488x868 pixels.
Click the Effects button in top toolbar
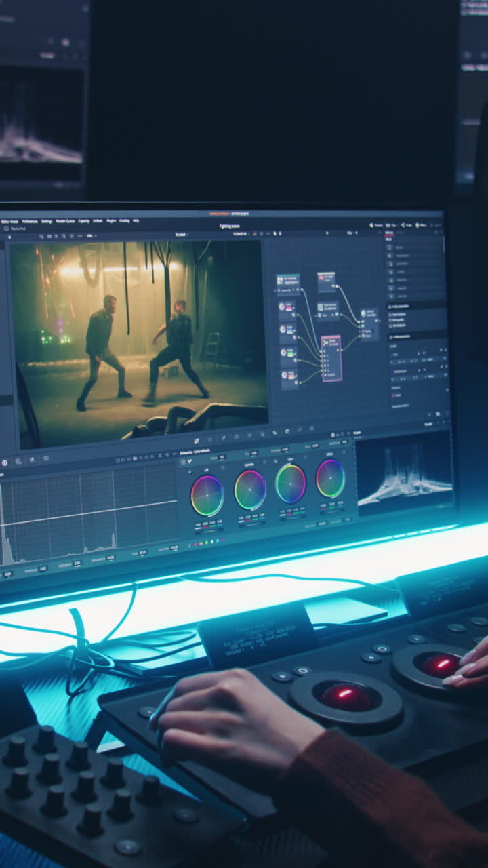coord(422,224)
